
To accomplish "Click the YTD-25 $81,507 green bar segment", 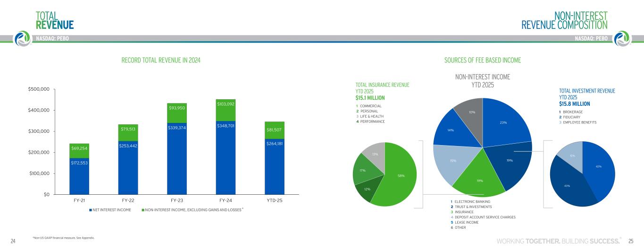I will (275, 131).
